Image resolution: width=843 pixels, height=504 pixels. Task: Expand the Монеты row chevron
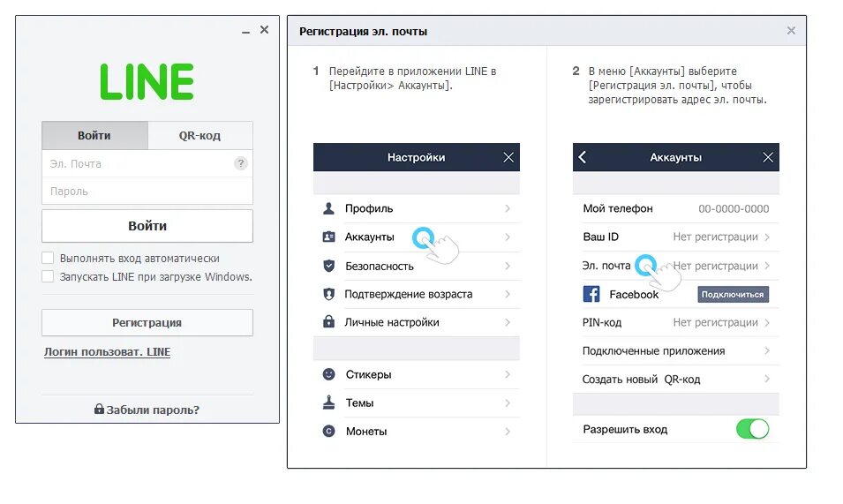tap(508, 431)
